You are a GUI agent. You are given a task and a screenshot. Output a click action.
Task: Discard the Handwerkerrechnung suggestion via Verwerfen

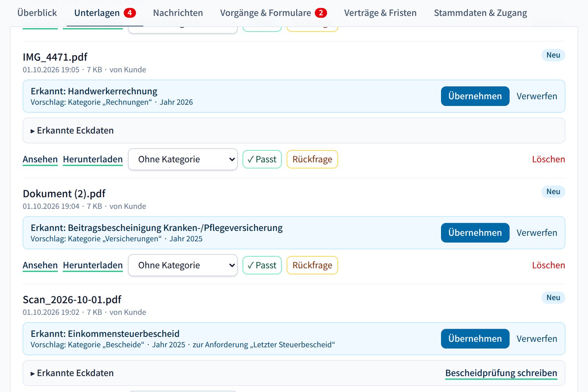click(x=537, y=96)
